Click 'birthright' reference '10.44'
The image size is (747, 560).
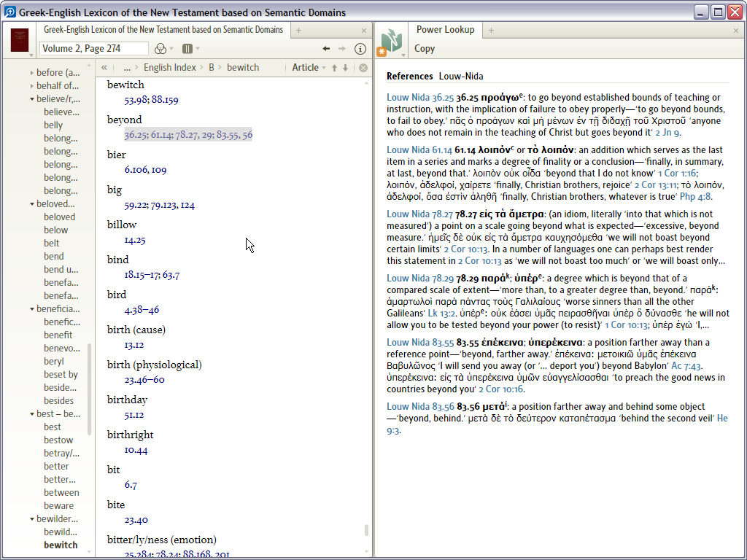click(x=136, y=449)
